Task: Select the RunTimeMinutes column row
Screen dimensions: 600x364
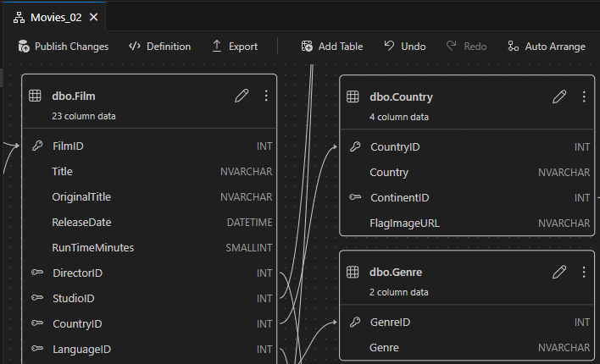Action: 149,248
